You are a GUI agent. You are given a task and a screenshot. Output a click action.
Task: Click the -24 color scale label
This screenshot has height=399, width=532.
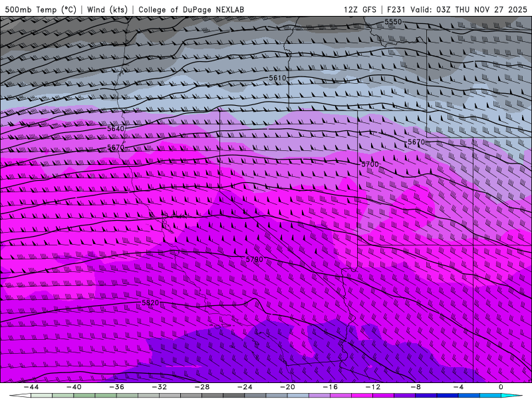[245, 387]
